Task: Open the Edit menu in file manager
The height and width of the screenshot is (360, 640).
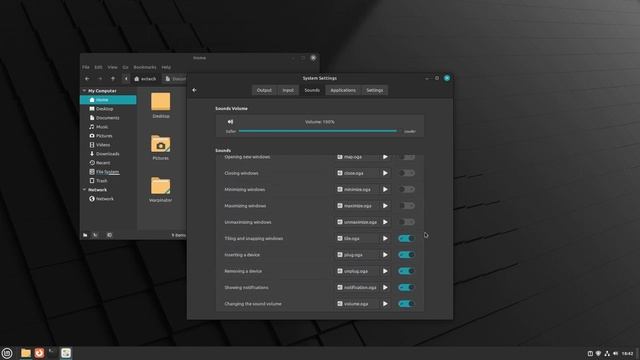Action: click(98, 67)
